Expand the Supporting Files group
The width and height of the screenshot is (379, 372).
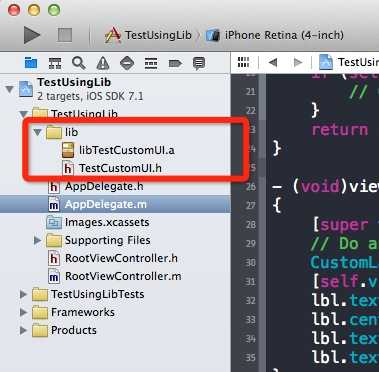point(37,240)
